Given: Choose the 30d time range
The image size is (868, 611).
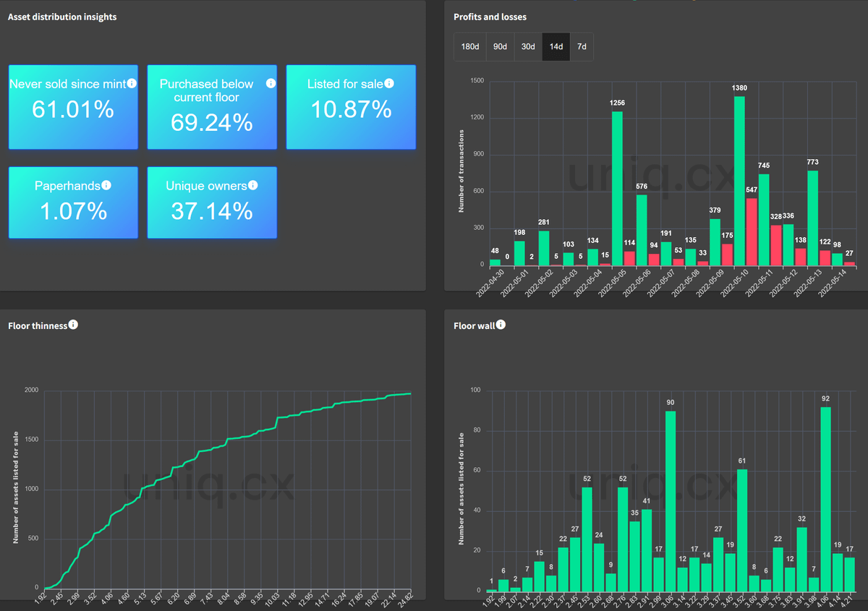Looking at the screenshot, I should coord(528,47).
